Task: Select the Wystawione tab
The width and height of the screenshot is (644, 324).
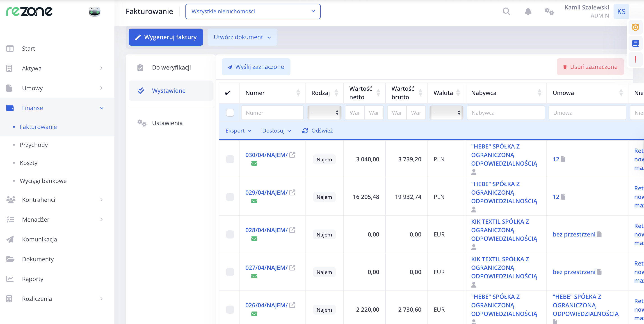Action: coord(171,91)
